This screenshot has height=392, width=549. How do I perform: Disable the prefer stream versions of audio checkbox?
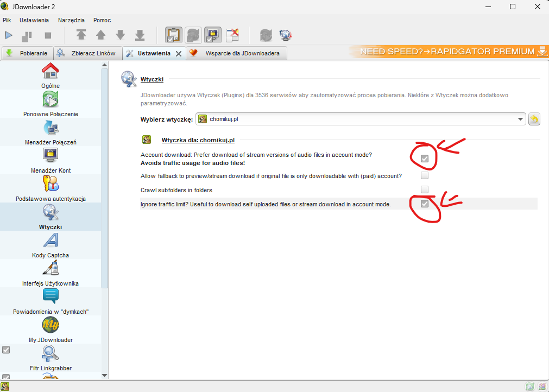pyautogui.click(x=424, y=159)
